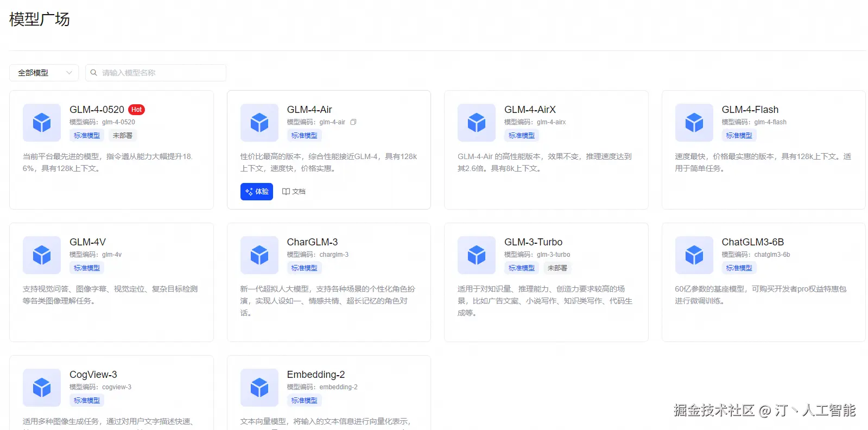Click the CogView-3 cube icon

(42, 388)
